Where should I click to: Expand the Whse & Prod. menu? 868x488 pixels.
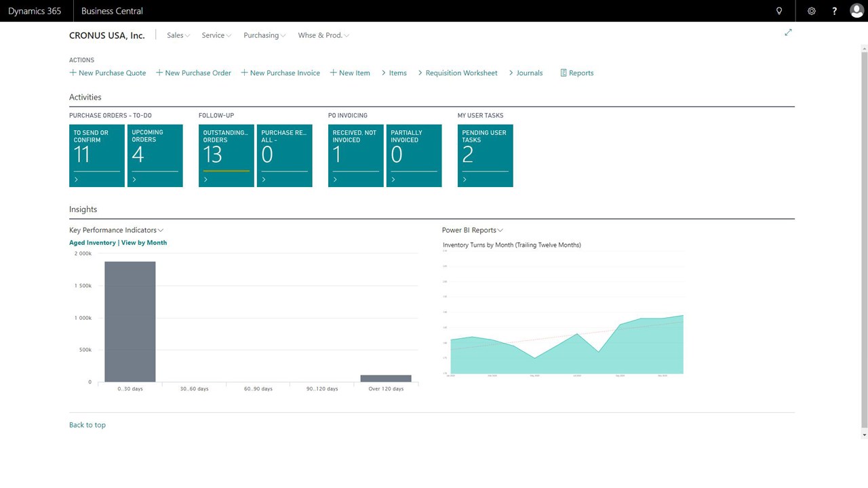pos(323,35)
